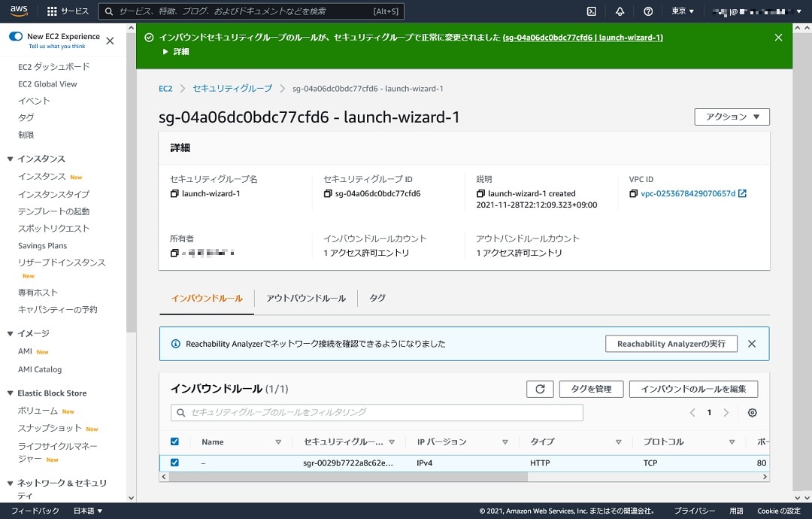
Task: Open the account user menu
Action: (757, 11)
